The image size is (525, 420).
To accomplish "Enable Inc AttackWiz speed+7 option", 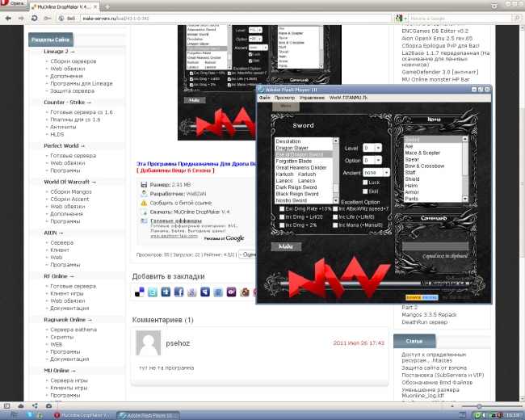I will [x=335, y=208].
